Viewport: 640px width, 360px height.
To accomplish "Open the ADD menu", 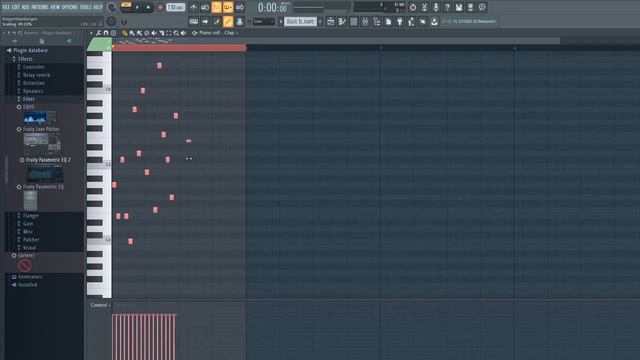I will point(25,7).
